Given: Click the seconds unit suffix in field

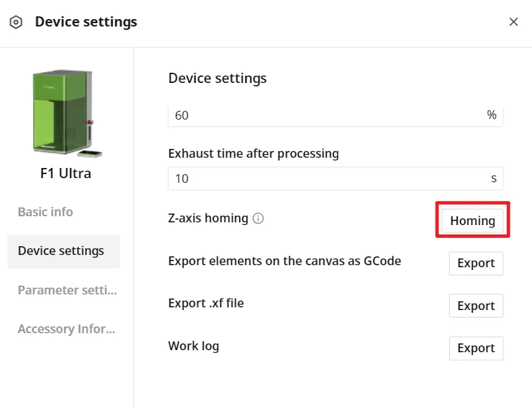Looking at the screenshot, I should (x=494, y=179).
